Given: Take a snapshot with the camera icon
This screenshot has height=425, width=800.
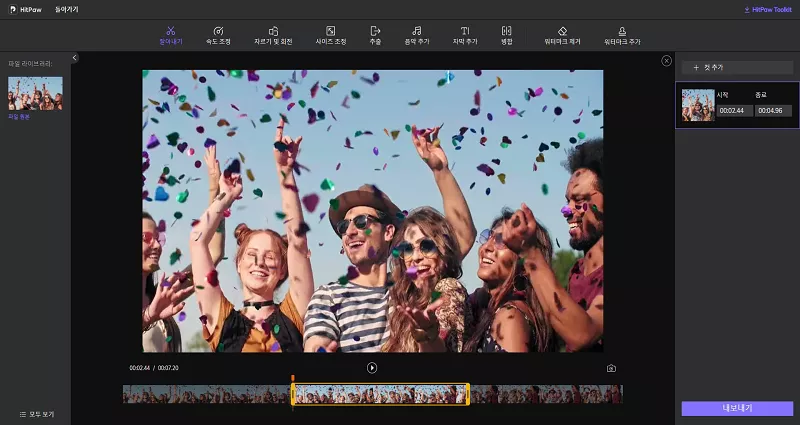Looking at the screenshot, I should 611,368.
